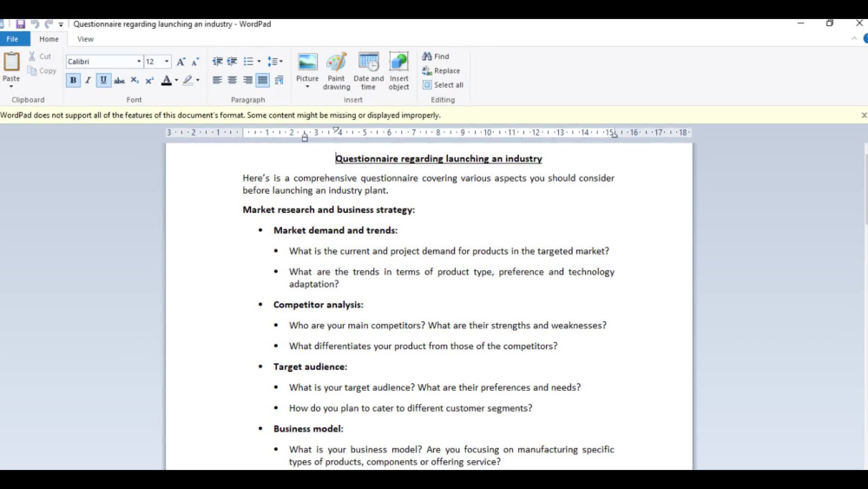Customize Quick Access Toolbar dropdown

point(61,24)
